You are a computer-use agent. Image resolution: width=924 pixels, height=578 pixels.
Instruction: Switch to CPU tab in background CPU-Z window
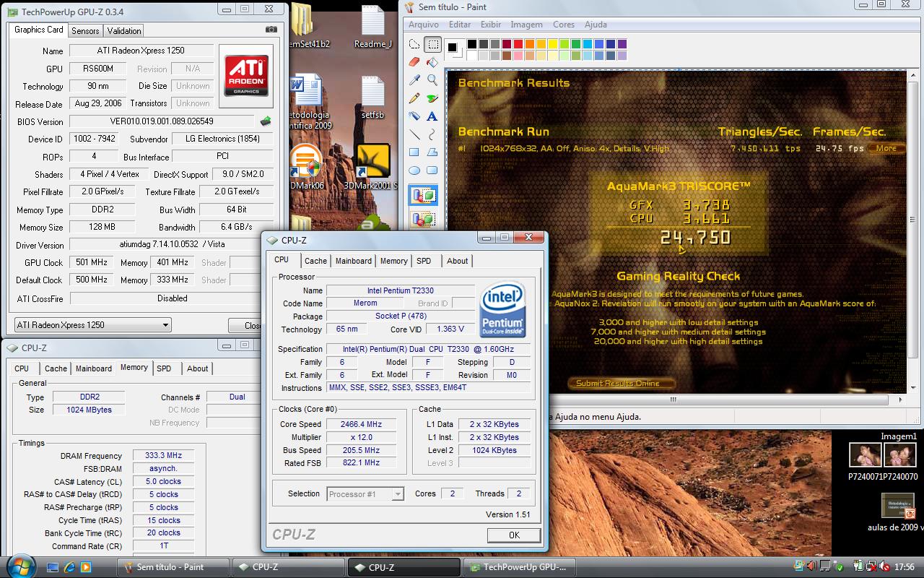22,368
